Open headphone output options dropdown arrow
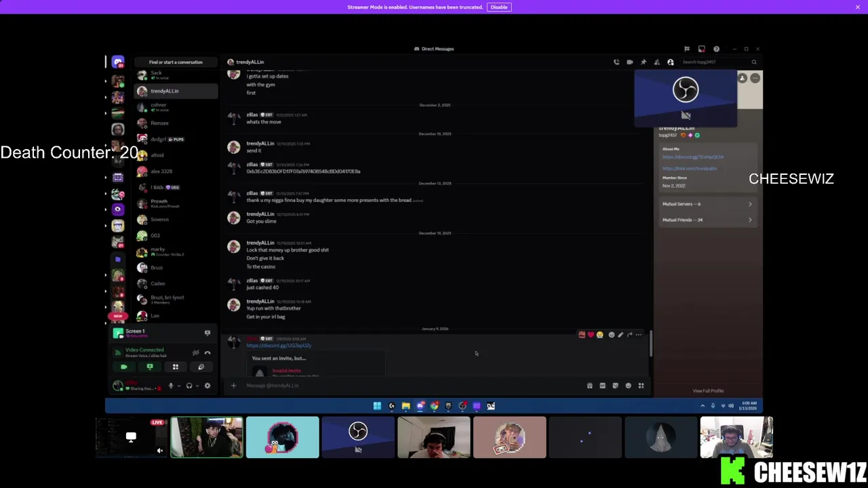The height and width of the screenshot is (488, 868). coord(197,386)
